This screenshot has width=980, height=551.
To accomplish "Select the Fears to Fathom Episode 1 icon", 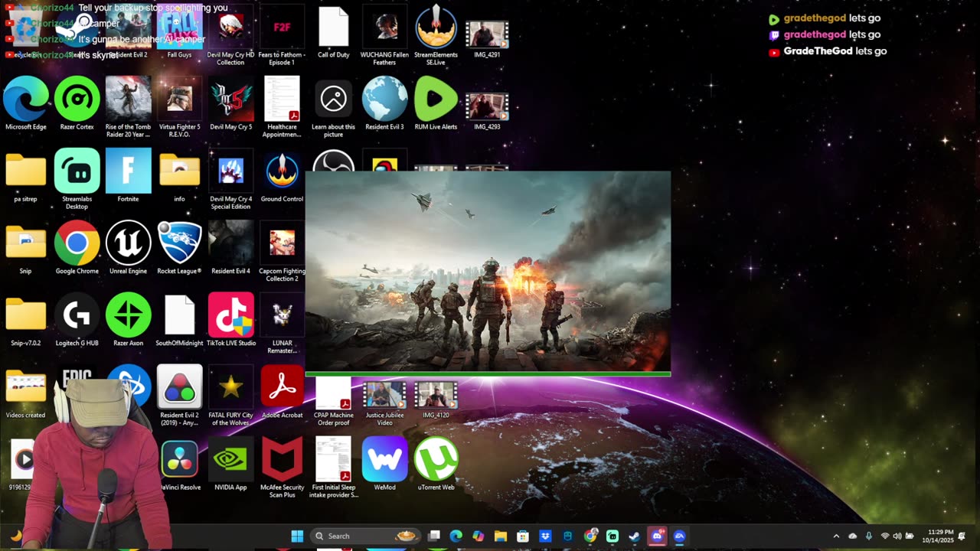I will click(282, 35).
